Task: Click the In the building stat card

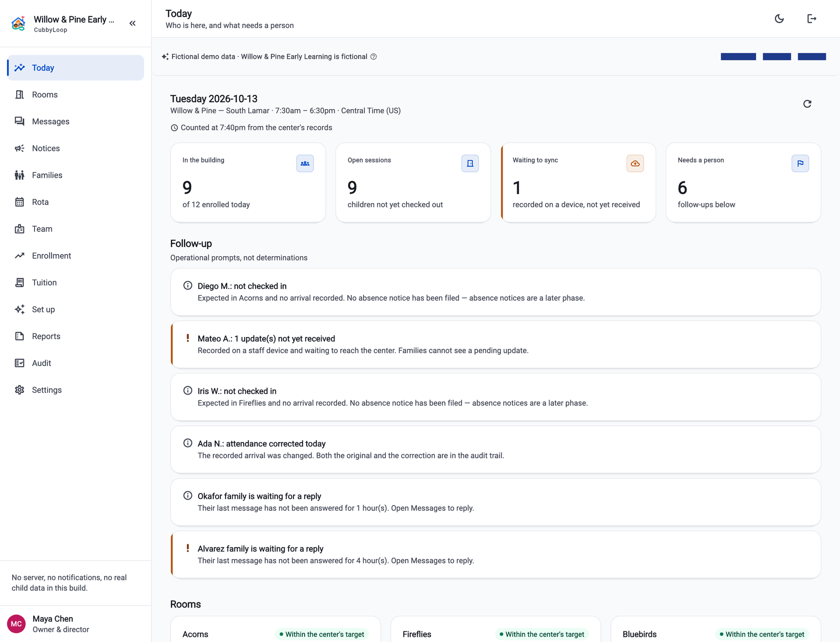Action: 248,183
